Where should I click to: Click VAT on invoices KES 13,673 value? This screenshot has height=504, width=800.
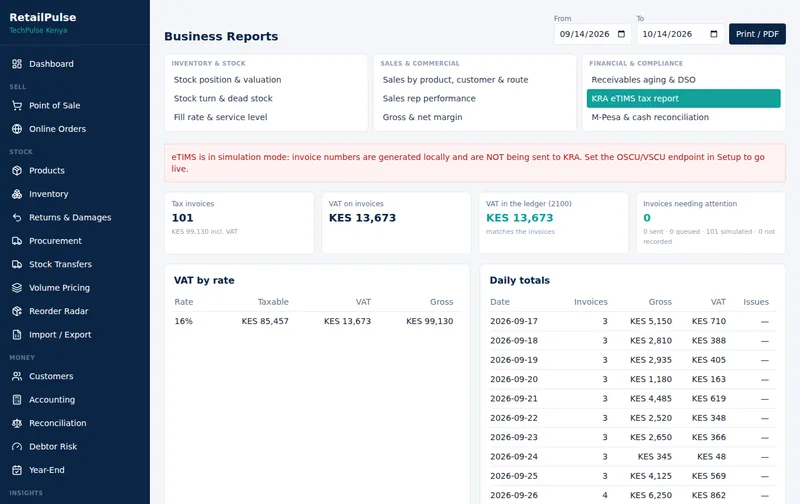click(362, 218)
